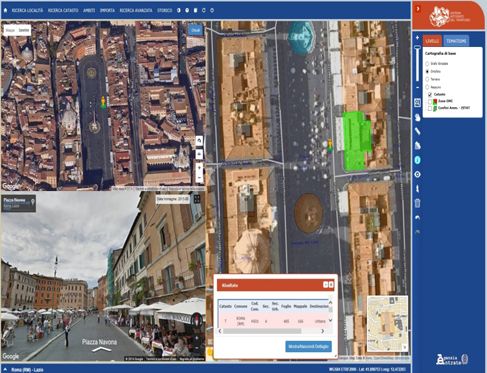Select the fourth base map radio option
Viewport: 487px width, 373px height.
tap(427, 87)
